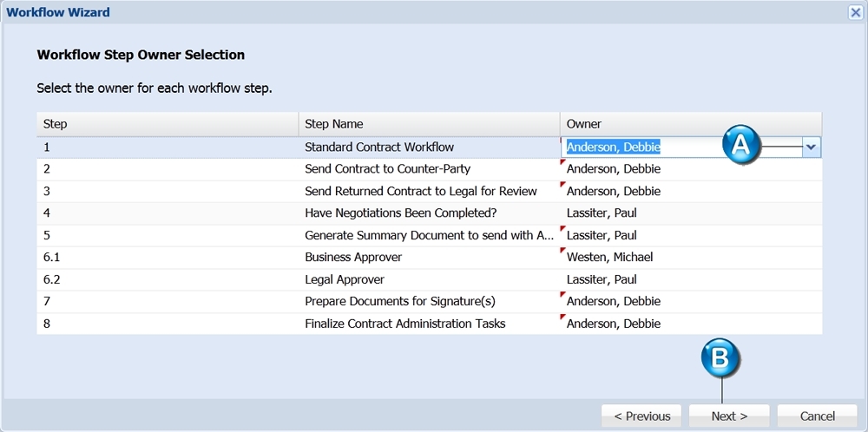The width and height of the screenshot is (868, 432).
Task: Click the Standard Contract Workflow step name
Action: 379,147
